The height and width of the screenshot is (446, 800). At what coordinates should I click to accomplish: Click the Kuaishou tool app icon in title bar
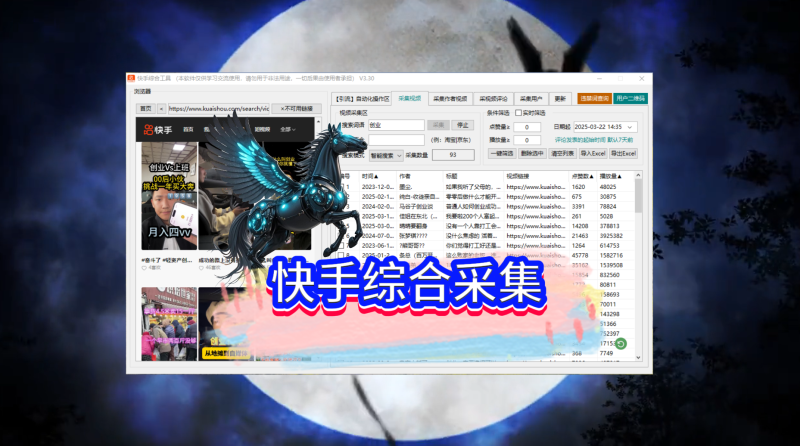coord(131,79)
